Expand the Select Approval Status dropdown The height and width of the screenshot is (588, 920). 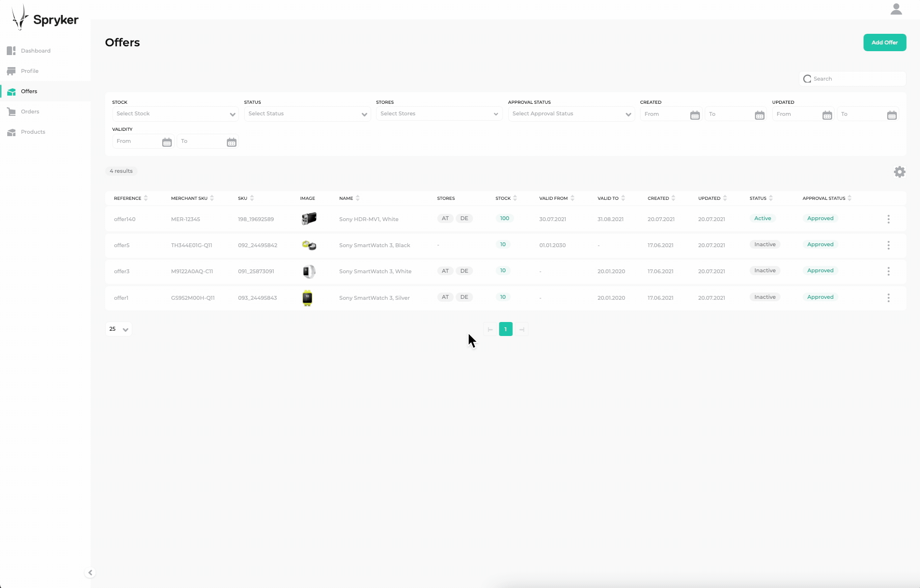[x=571, y=114]
